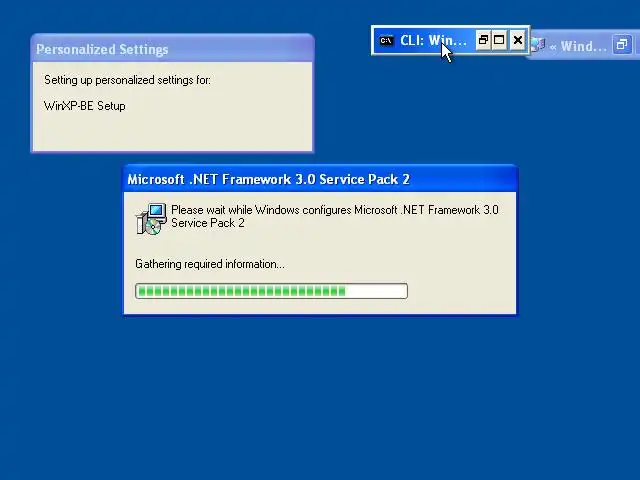This screenshot has height=480, width=640.
Task: Click the Microsoft .NET Framework 3.0 Service Pack 2 title bar
Action: click(320, 179)
